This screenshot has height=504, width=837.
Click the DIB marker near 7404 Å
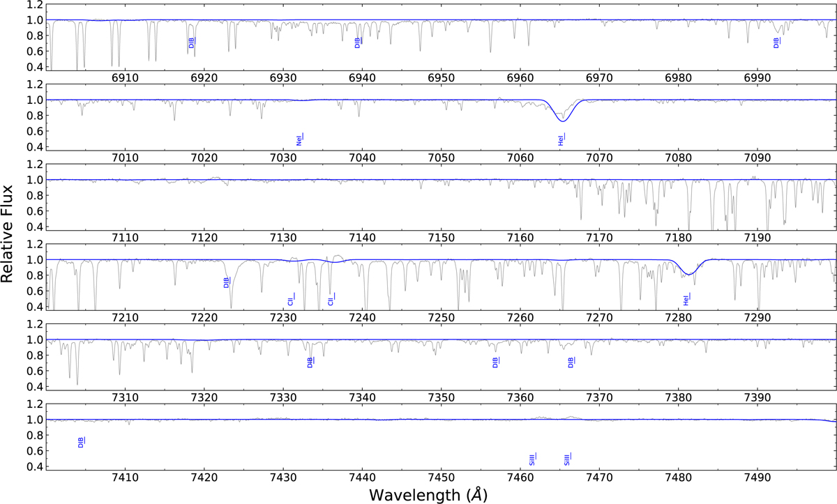[x=82, y=442]
